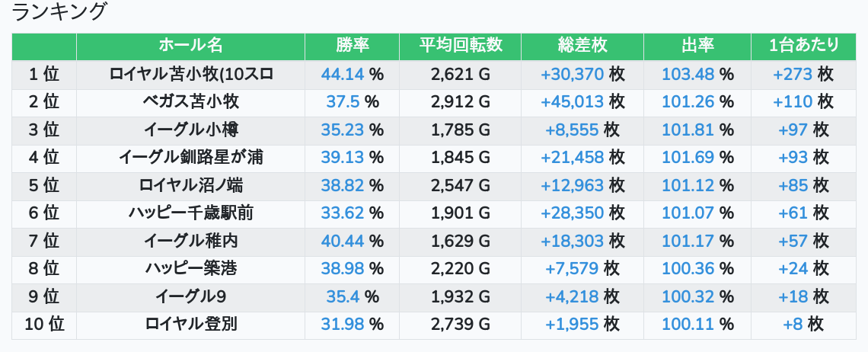Open the ハッピー築港 hall entry
Image resolution: width=868 pixels, height=352 pixels.
click(x=190, y=269)
